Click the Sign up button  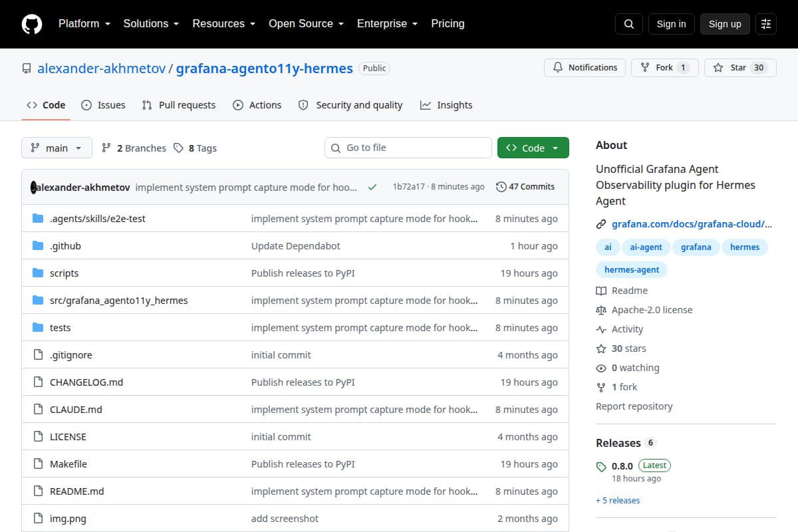pyautogui.click(x=725, y=24)
